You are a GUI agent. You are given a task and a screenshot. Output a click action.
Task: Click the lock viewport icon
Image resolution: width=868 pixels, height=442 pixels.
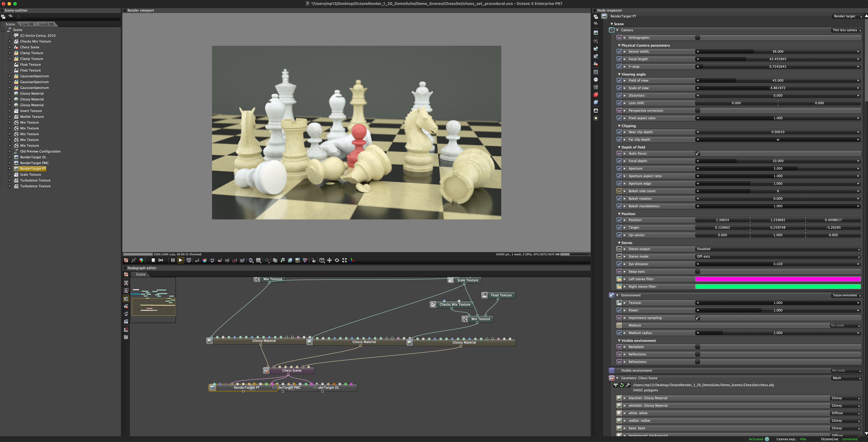(314, 260)
